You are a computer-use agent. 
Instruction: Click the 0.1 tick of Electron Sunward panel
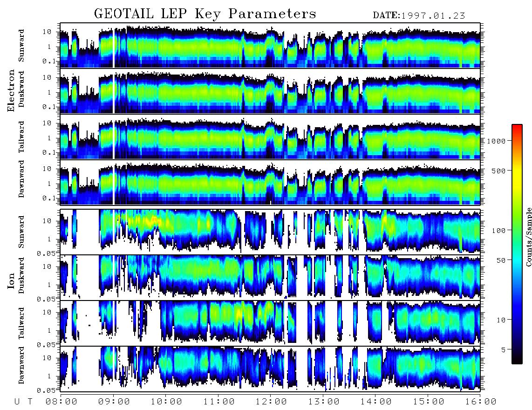pyautogui.click(x=49, y=61)
